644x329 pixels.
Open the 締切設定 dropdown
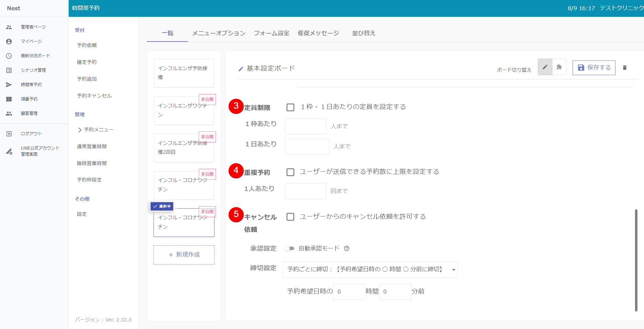(370, 270)
